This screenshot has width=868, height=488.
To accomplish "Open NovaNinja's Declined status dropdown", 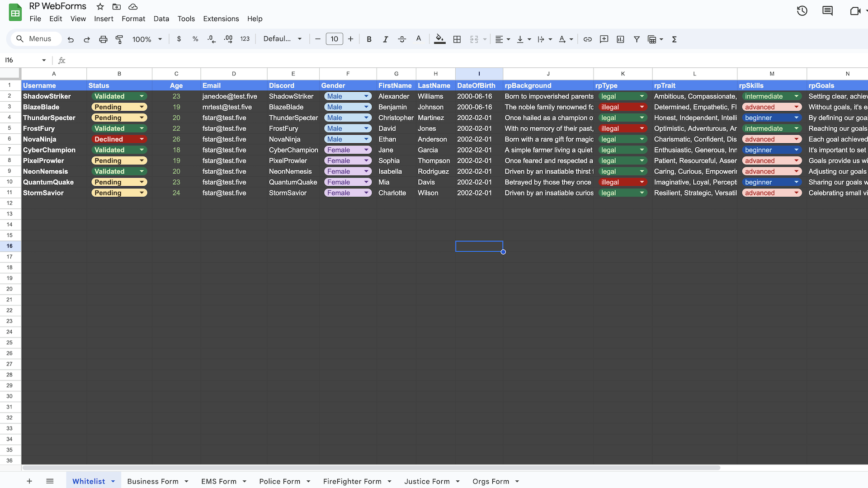I will click(x=142, y=139).
